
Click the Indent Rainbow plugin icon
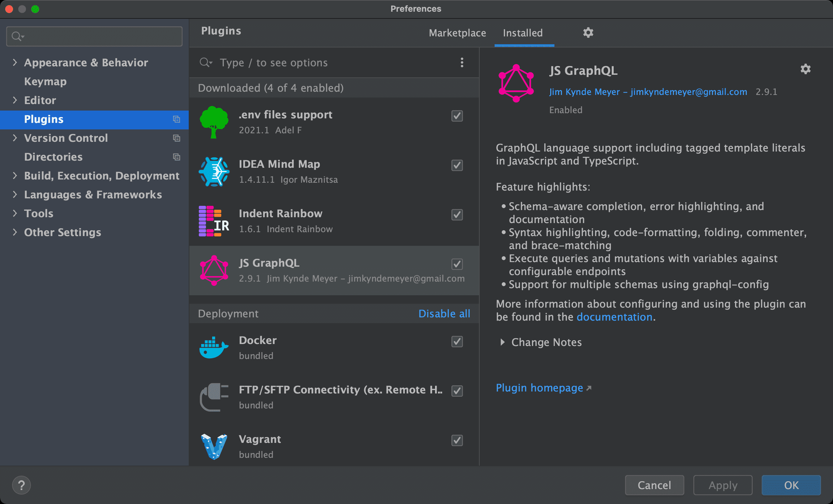(x=212, y=220)
